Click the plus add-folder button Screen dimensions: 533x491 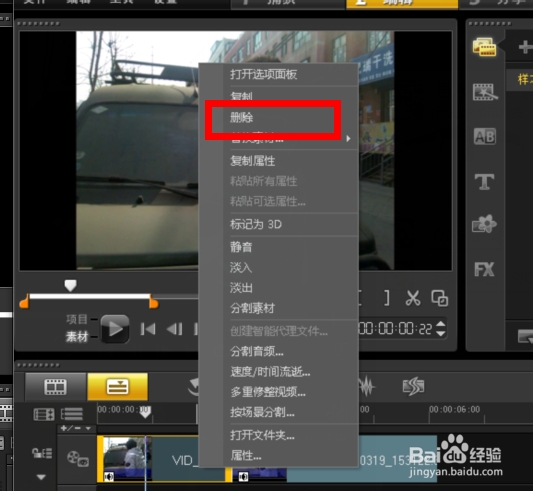point(525,47)
